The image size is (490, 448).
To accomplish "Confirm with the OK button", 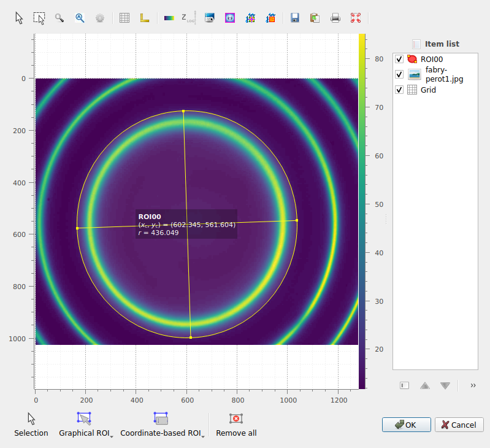I will 406,425.
